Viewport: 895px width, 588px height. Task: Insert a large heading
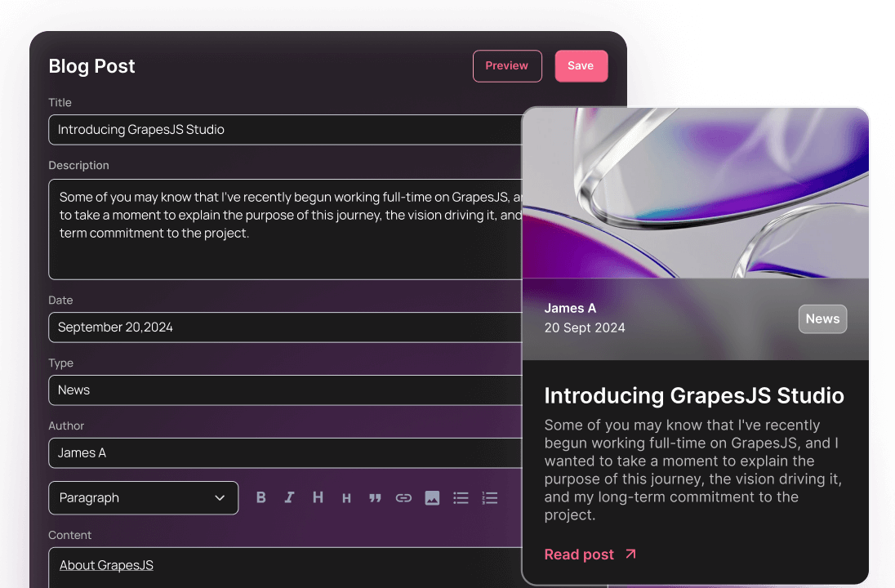pyautogui.click(x=318, y=498)
